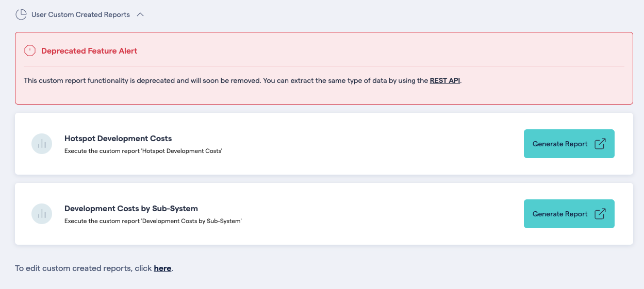The width and height of the screenshot is (644, 289).
Task: Click the Development Costs by Sub-System description text
Action: [x=153, y=221]
